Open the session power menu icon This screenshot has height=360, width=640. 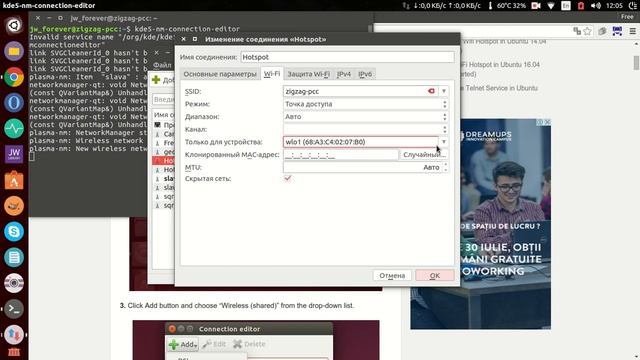pyautogui.click(x=633, y=6)
